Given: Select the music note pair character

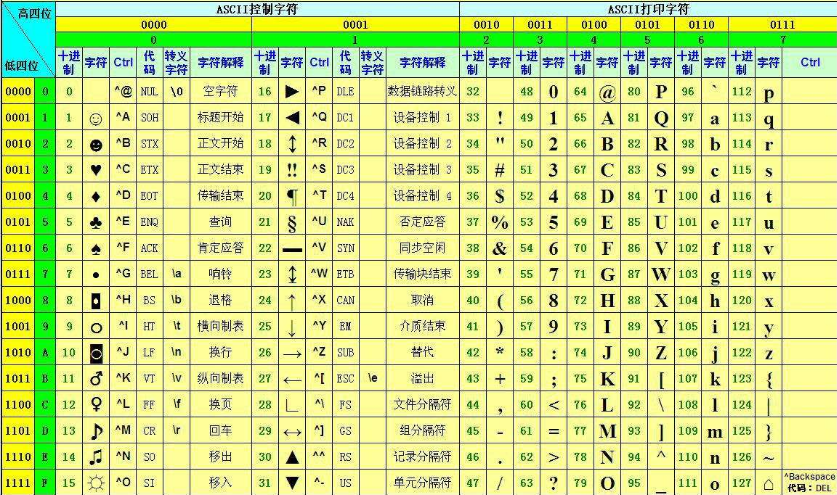Looking at the screenshot, I should tap(96, 457).
